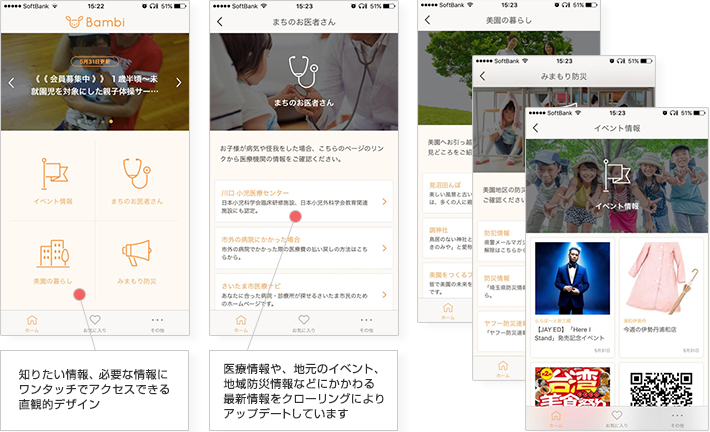This screenshot has height=432, width=710.
Task: Tap the Bambi logo in header
Action: click(95, 22)
